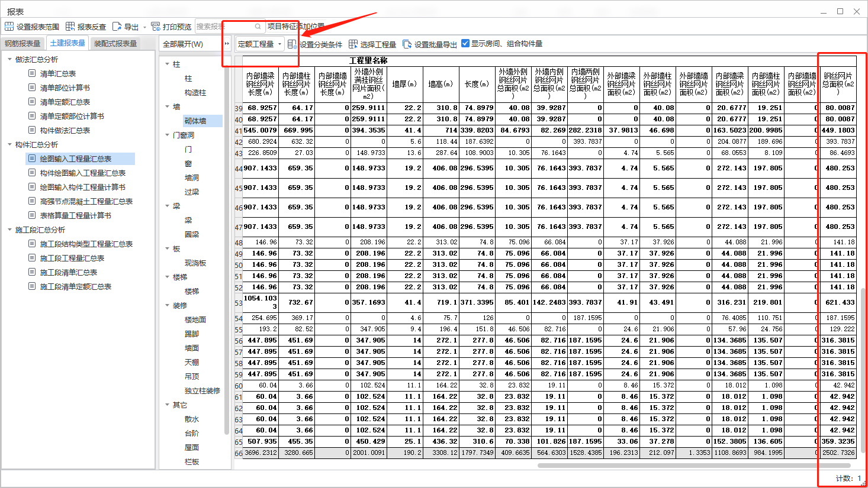Switch to the 钢筋报表量 tab
The width and height of the screenshot is (868, 488).
click(22, 44)
